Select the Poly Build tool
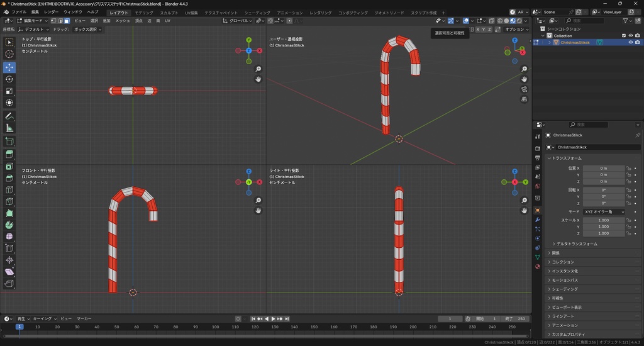Image resolution: width=644 pixels, height=346 pixels. point(9,213)
